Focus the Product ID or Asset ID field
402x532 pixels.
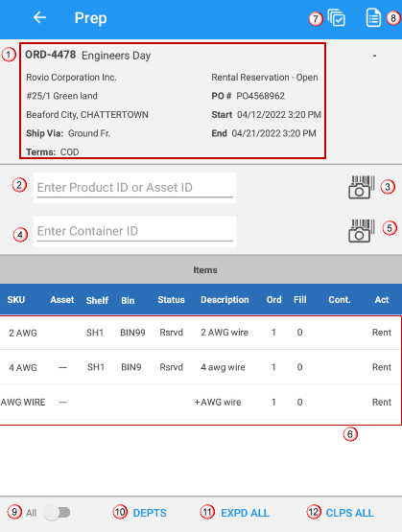(134, 188)
